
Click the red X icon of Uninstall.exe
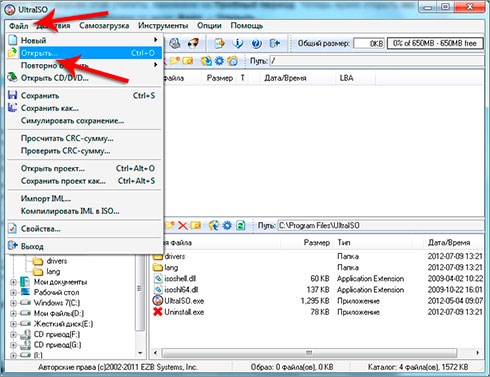pyautogui.click(x=158, y=312)
